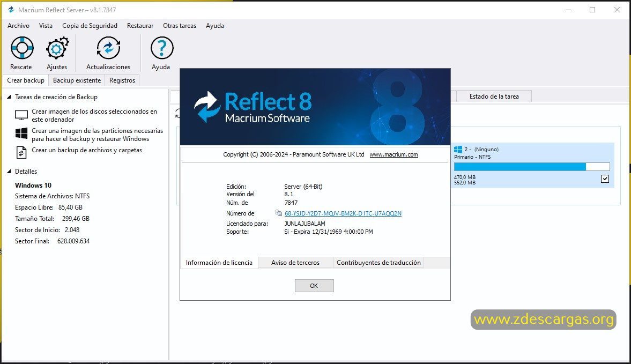Click the Windows icon on partition 2
The height and width of the screenshot is (364, 631).
[x=458, y=149]
